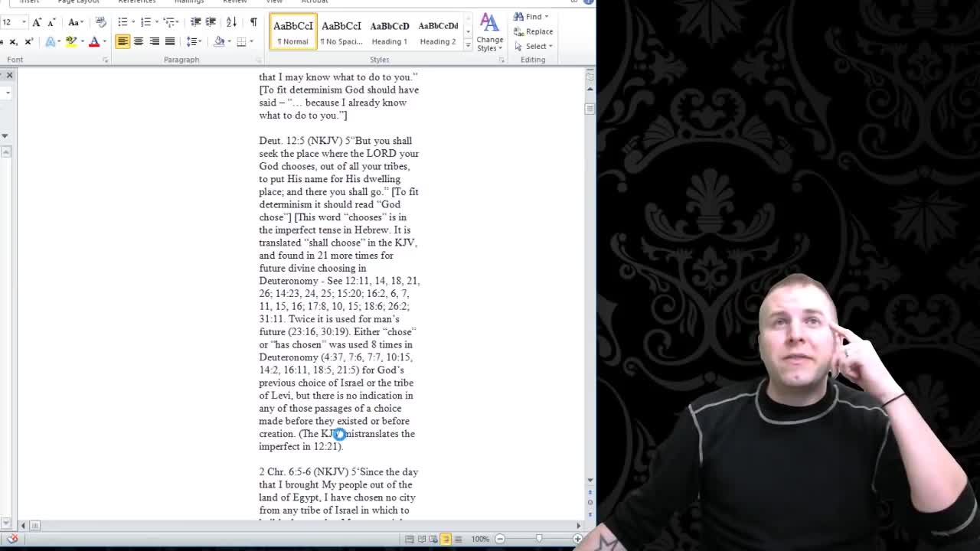Click the 100% zoom level
The width and height of the screenshot is (980, 551).
[x=480, y=539]
